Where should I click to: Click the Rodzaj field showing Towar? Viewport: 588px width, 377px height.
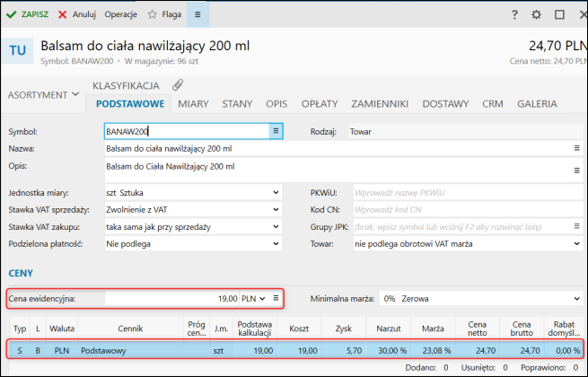[465, 132]
